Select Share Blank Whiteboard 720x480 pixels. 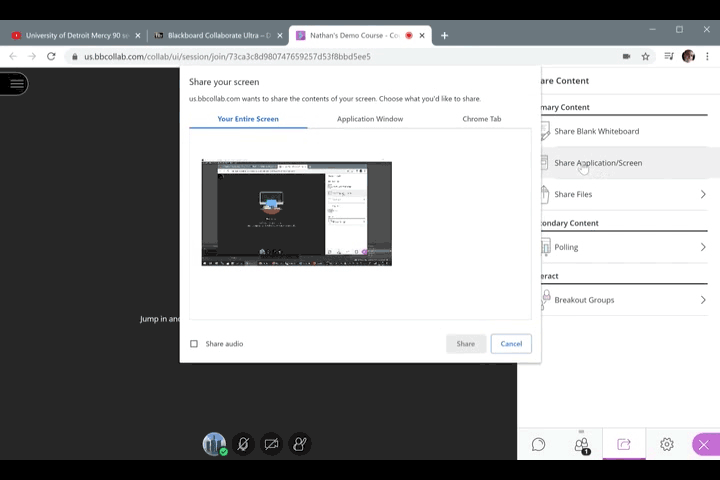(x=596, y=131)
